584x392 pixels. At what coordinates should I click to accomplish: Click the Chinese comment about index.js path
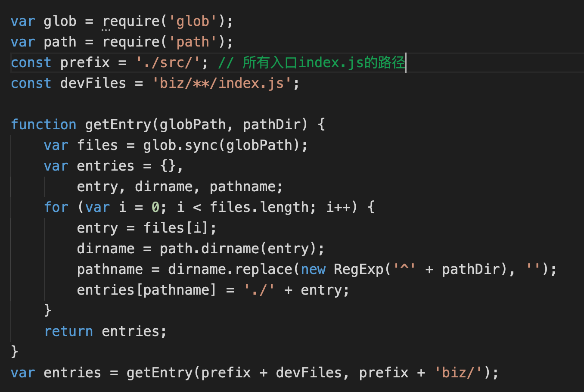click(x=312, y=62)
